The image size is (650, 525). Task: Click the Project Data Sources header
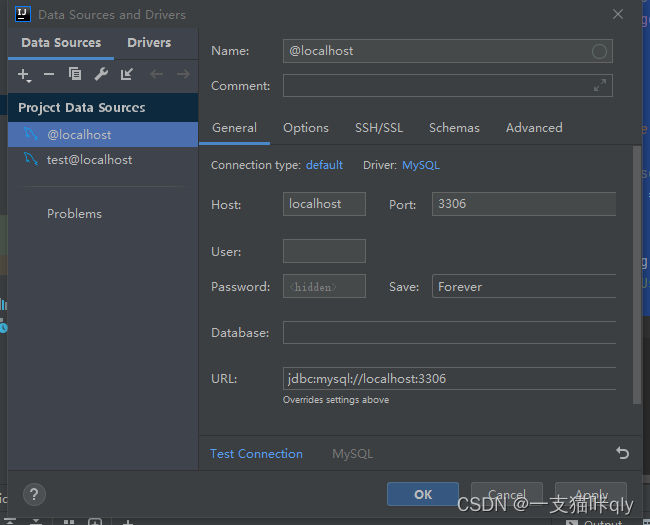pos(103,107)
